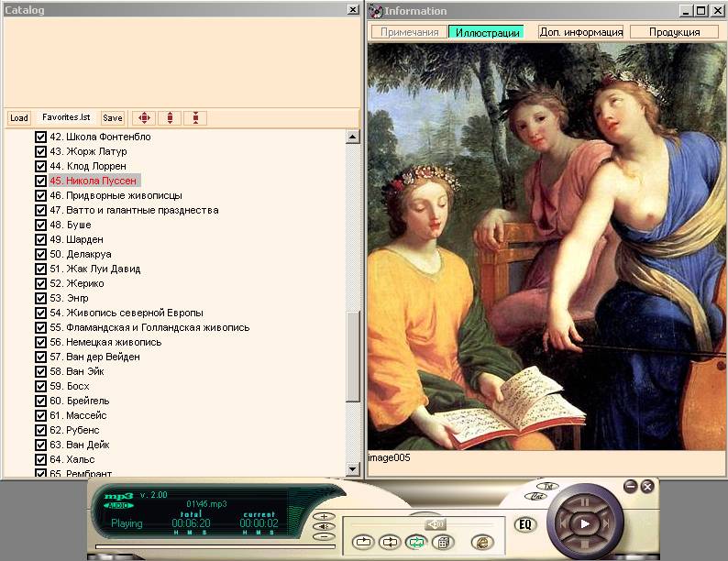Open the Internet Explorer icon in player
Image resolution: width=728 pixels, height=561 pixels.
[x=482, y=542]
